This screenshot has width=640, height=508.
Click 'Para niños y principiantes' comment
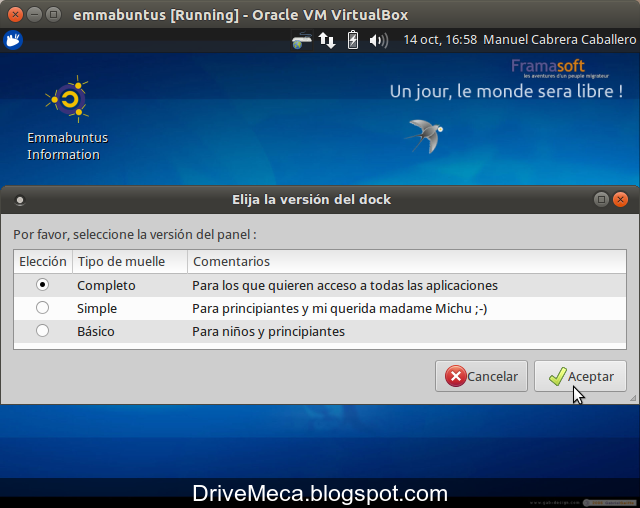point(268,332)
